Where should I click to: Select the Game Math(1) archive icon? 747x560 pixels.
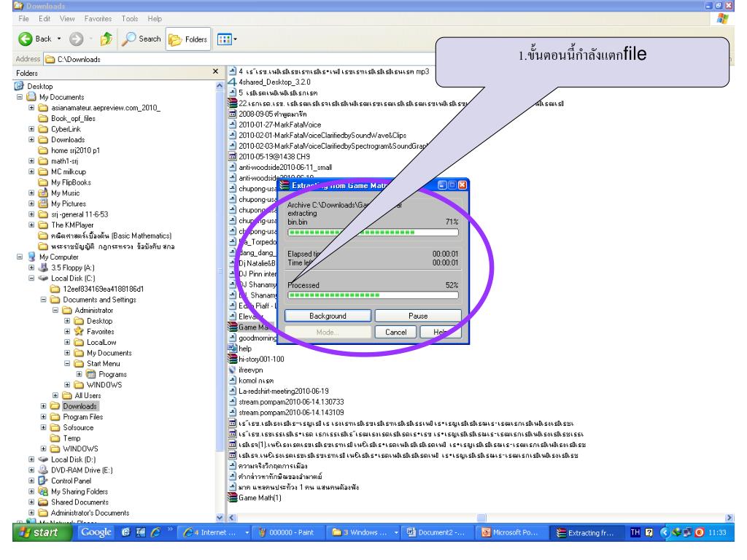tap(233, 497)
